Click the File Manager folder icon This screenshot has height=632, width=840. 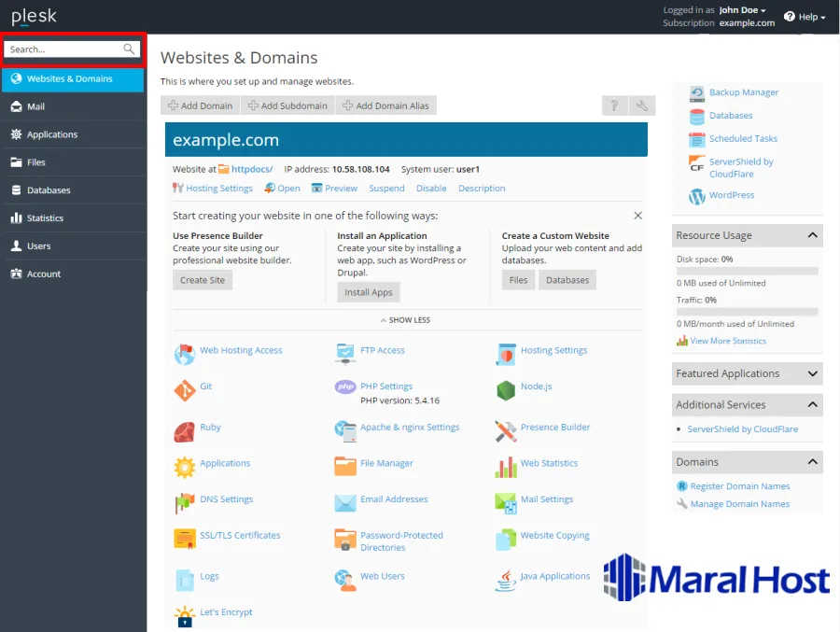coord(345,466)
